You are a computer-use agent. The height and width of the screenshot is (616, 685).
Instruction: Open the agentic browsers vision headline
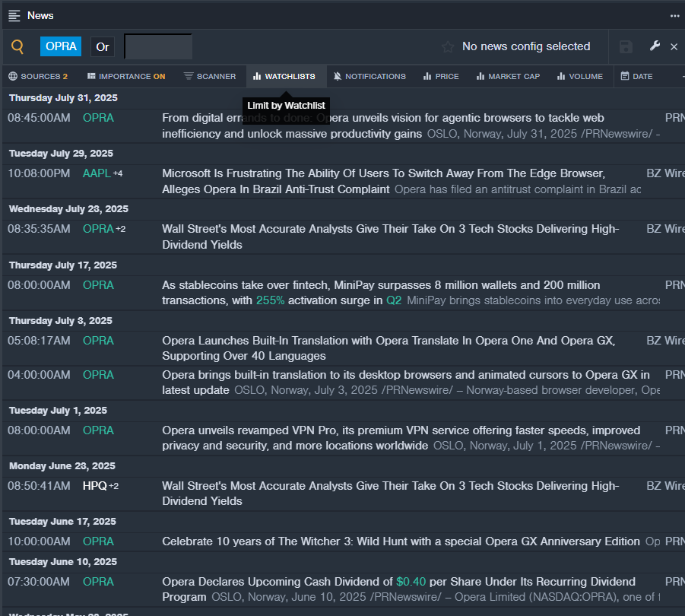pos(382,125)
